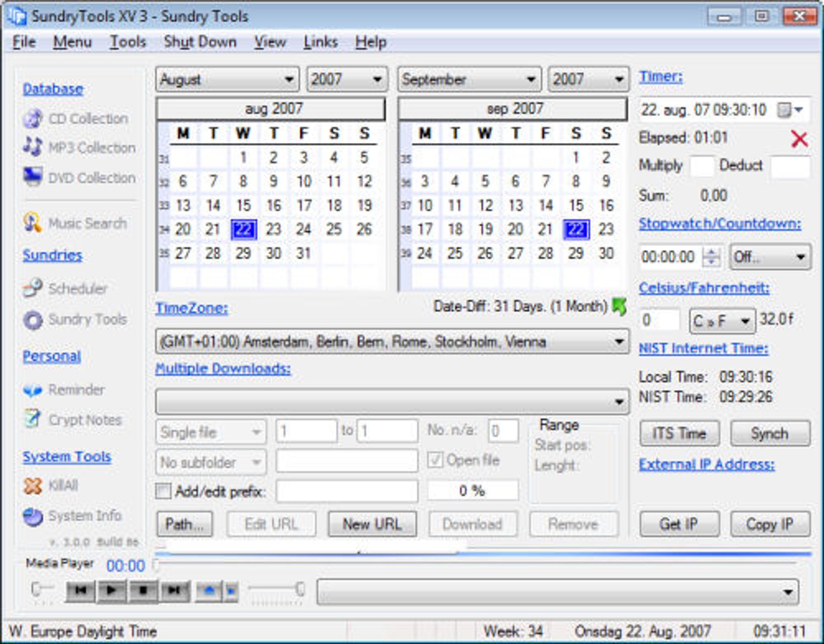Click the Database section link
Image resolution: width=824 pixels, height=644 pixels.
click(x=53, y=89)
